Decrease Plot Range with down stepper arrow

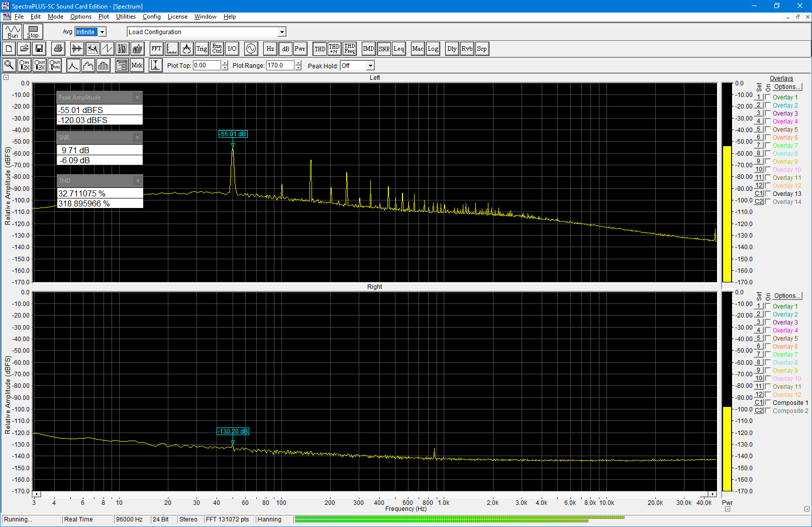pos(298,68)
